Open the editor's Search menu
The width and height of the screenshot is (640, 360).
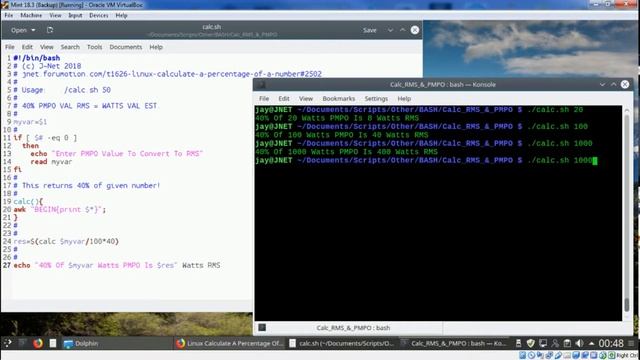point(70,47)
